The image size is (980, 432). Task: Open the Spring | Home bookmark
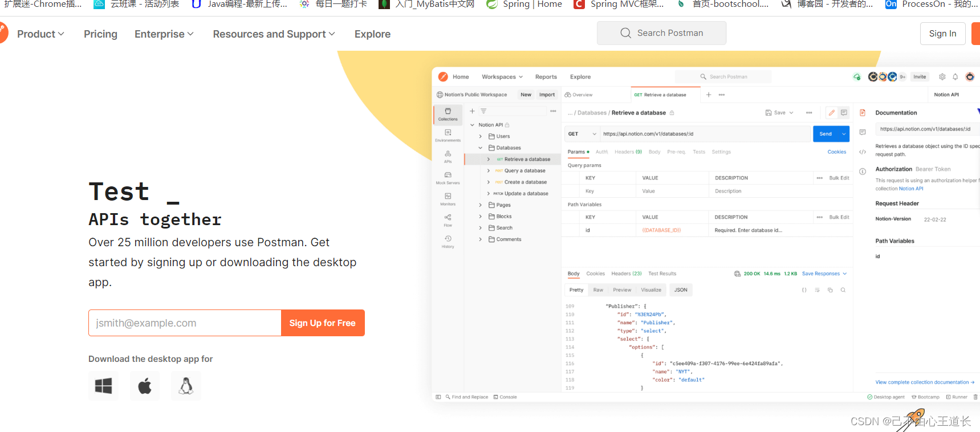524,5
